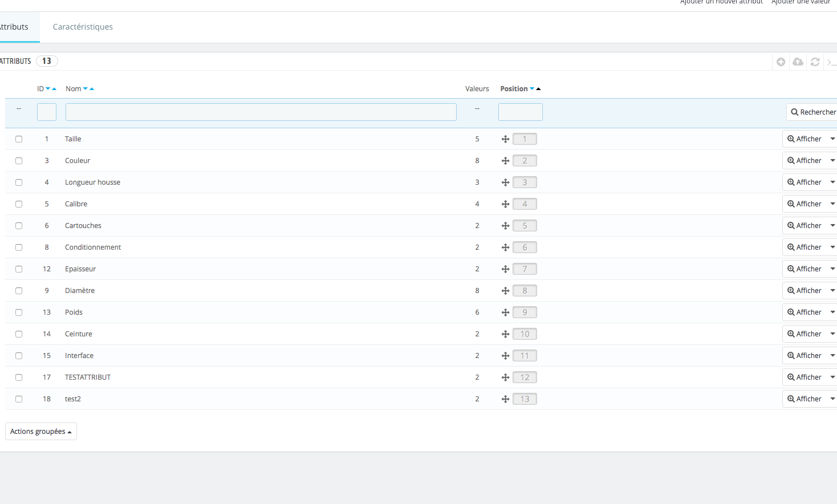Expand actions arrow for Taille row
The height and width of the screenshot is (504, 837).
click(x=832, y=139)
